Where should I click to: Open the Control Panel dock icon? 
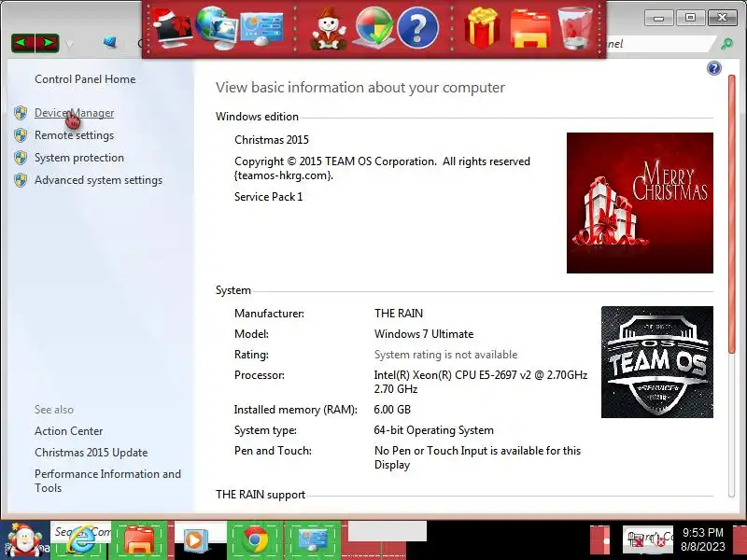point(261,30)
